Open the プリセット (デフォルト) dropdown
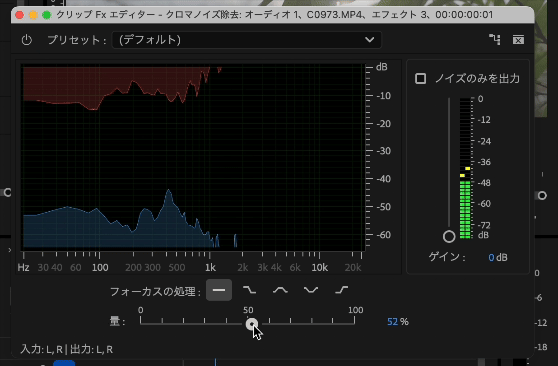 pos(247,40)
